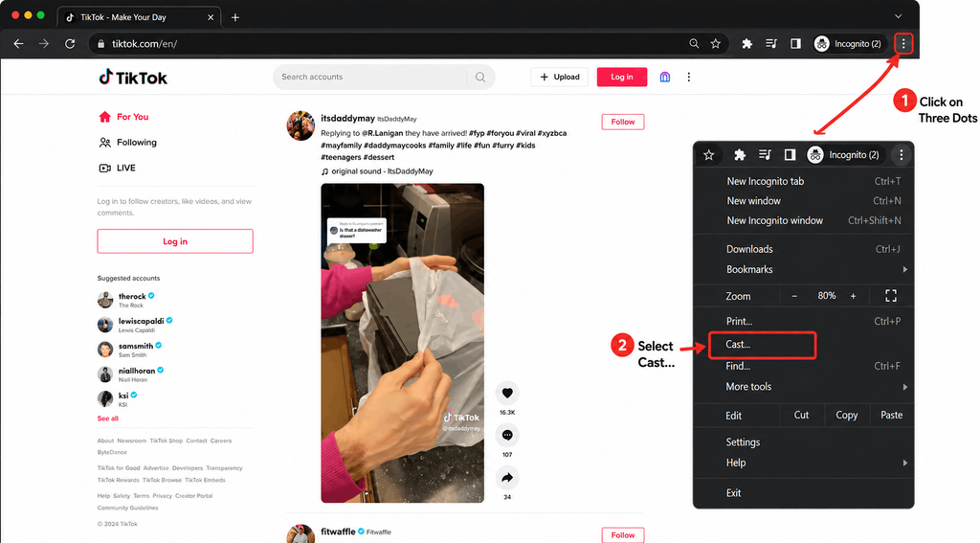Screen dimensions: 980x543
Task: Click the TikTok logo
Action: coord(133,78)
